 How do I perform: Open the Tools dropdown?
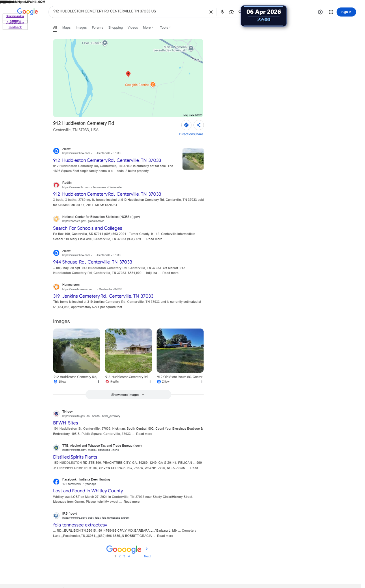165,27
